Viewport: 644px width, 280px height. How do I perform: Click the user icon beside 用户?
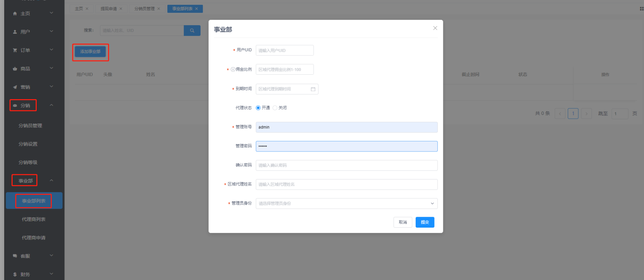15,32
